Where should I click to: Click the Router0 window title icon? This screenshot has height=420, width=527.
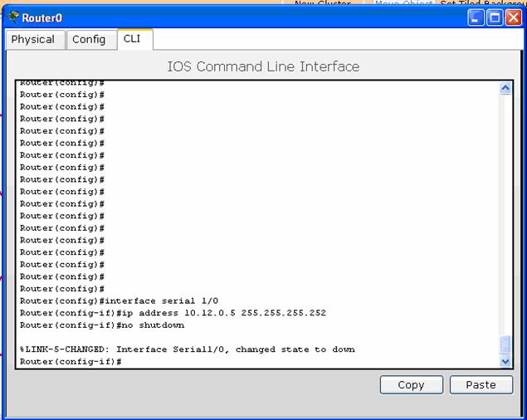coord(12,17)
